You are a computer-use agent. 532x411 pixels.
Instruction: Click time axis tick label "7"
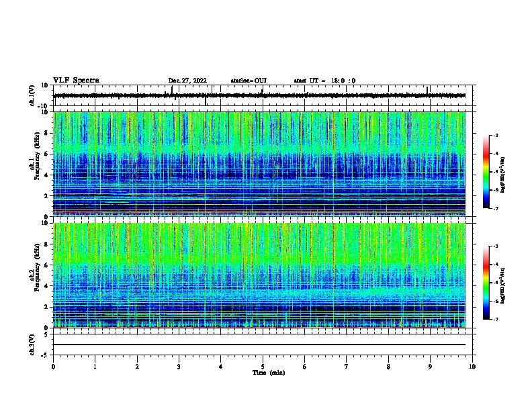coord(347,367)
